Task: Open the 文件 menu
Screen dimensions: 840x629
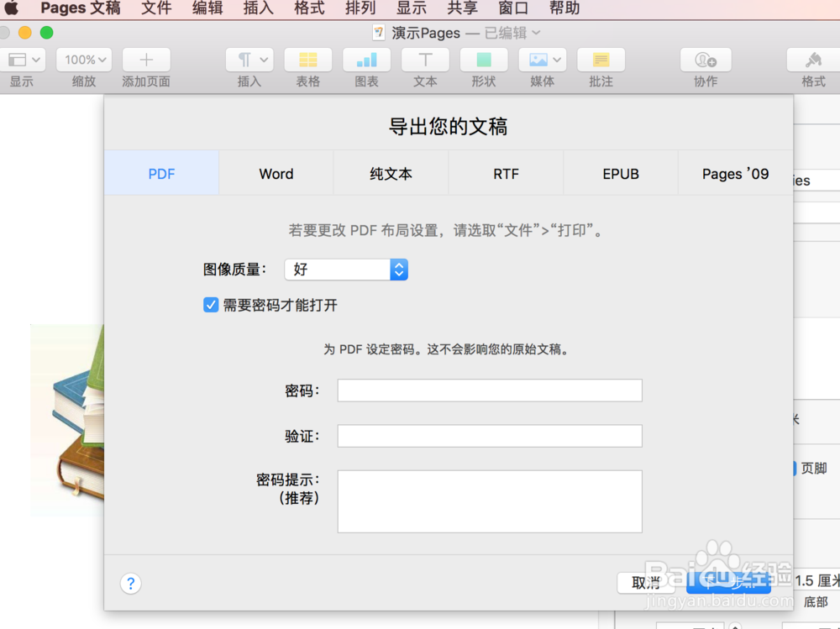Action: (155, 9)
